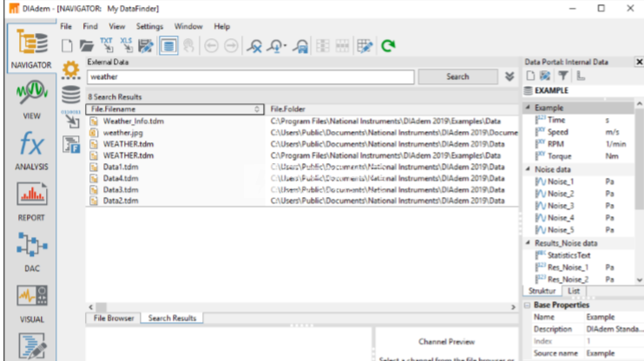Open the File menu

66,26
